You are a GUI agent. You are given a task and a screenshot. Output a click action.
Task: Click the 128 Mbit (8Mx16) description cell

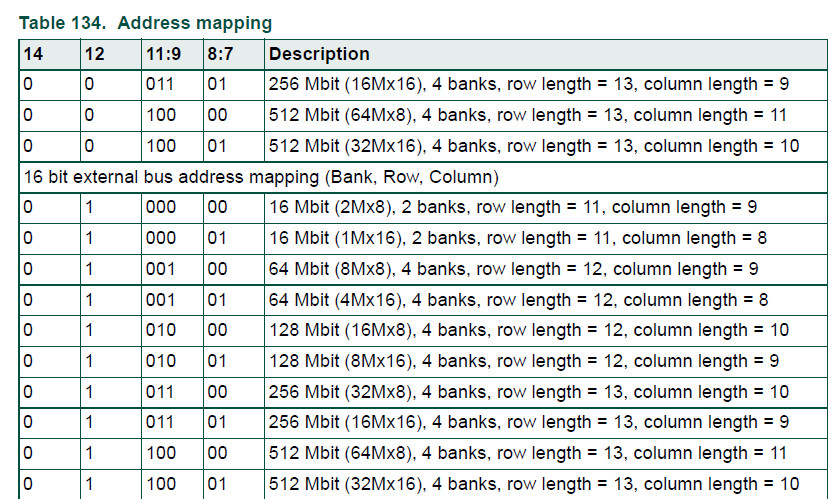(546, 362)
